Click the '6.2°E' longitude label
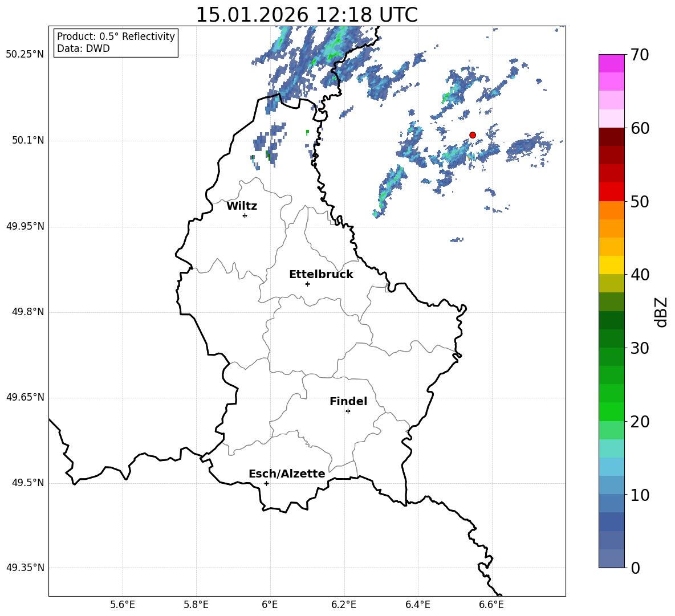This screenshot has height=616, width=675. [x=344, y=605]
